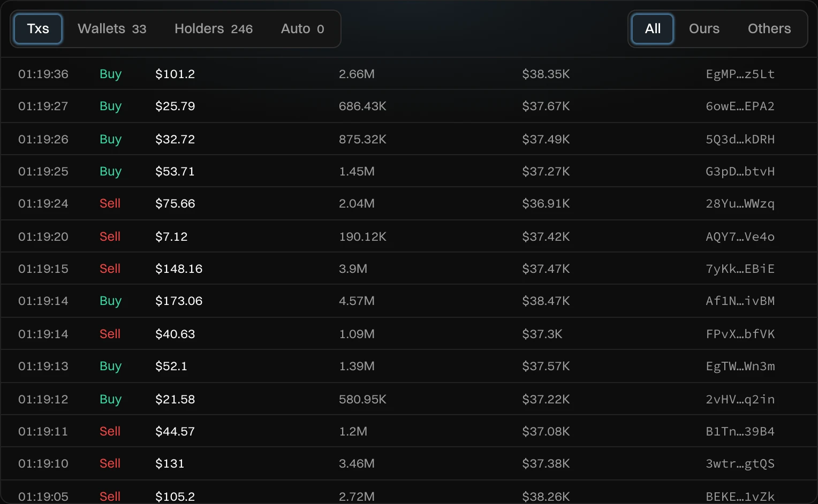Click the timestamp 01:19:10
The image size is (818, 504).
coord(43,463)
